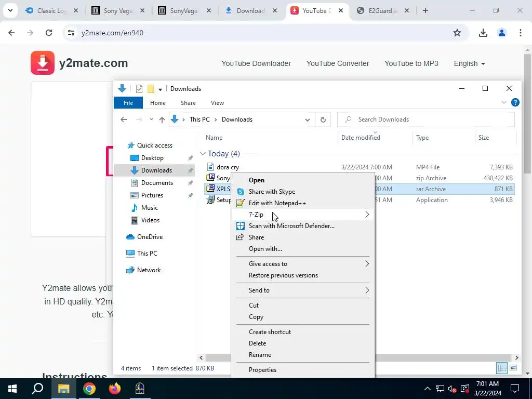Screen dimensions: 532x399
Task: Collapse the Today (4) group
Action: pyautogui.click(x=203, y=154)
